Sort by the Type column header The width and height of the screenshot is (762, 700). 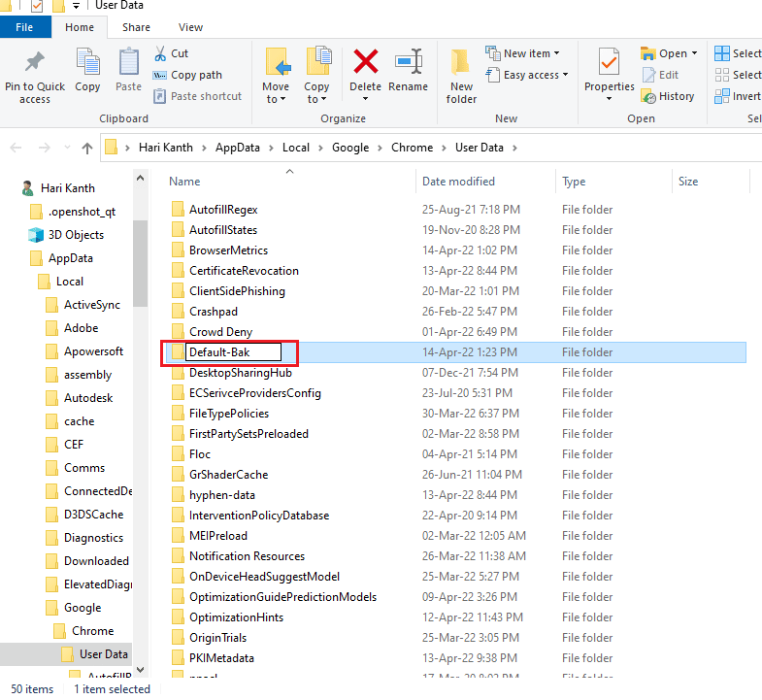[x=574, y=182]
